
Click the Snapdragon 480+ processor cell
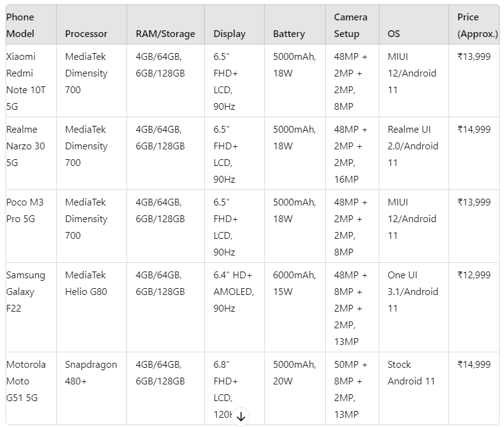point(91,388)
